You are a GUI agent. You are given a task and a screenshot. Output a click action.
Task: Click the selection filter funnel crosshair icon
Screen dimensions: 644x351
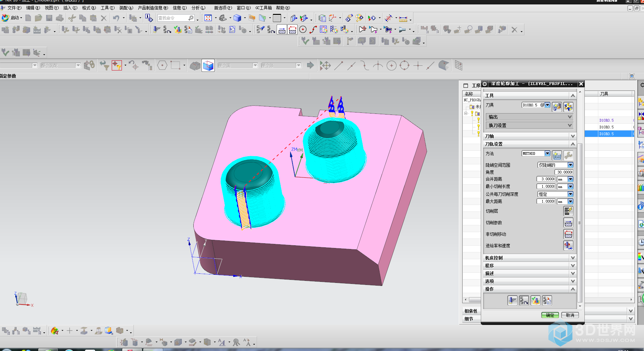[117, 65]
